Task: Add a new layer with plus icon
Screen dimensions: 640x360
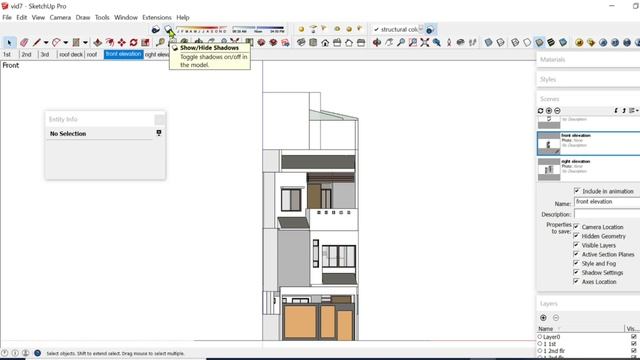Action: point(543,318)
